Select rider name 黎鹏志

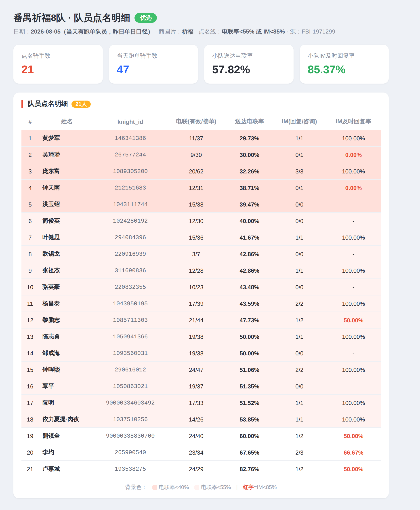(x=51, y=320)
